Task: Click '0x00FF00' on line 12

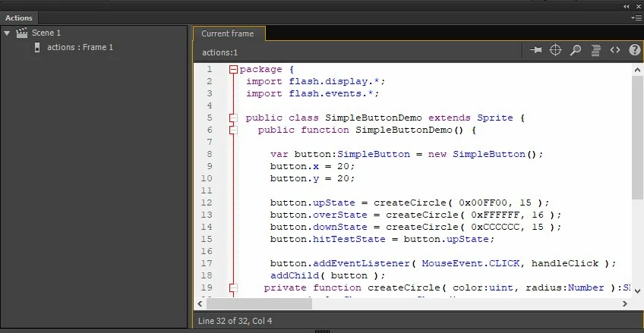Action: pyautogui.click(x=483, y=203)
